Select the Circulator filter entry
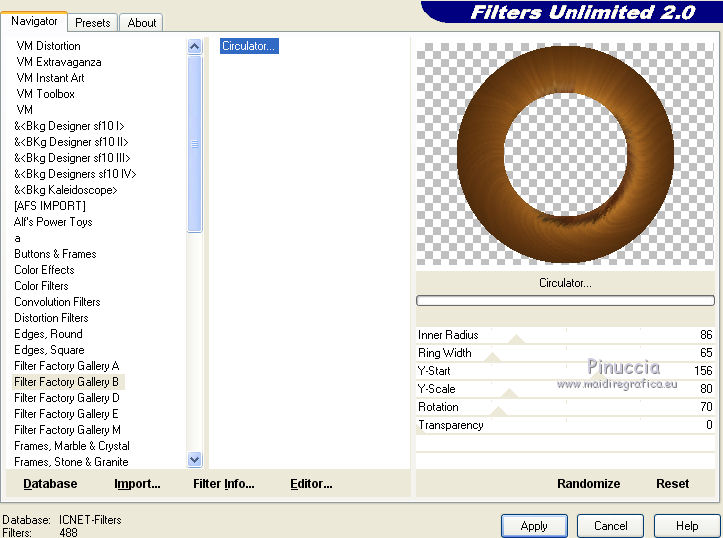 pos(249,46)
